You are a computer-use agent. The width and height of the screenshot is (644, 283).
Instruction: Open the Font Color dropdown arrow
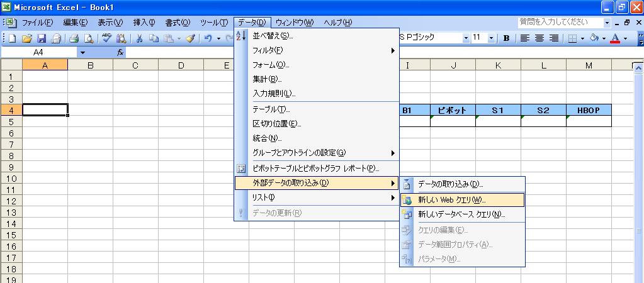pos(626,38)
